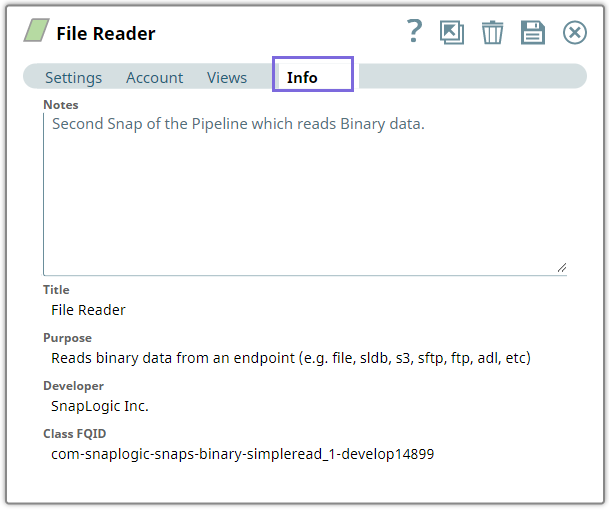Click the Notes field label
This screenshot has height=510, width=609.
[60, 104]
